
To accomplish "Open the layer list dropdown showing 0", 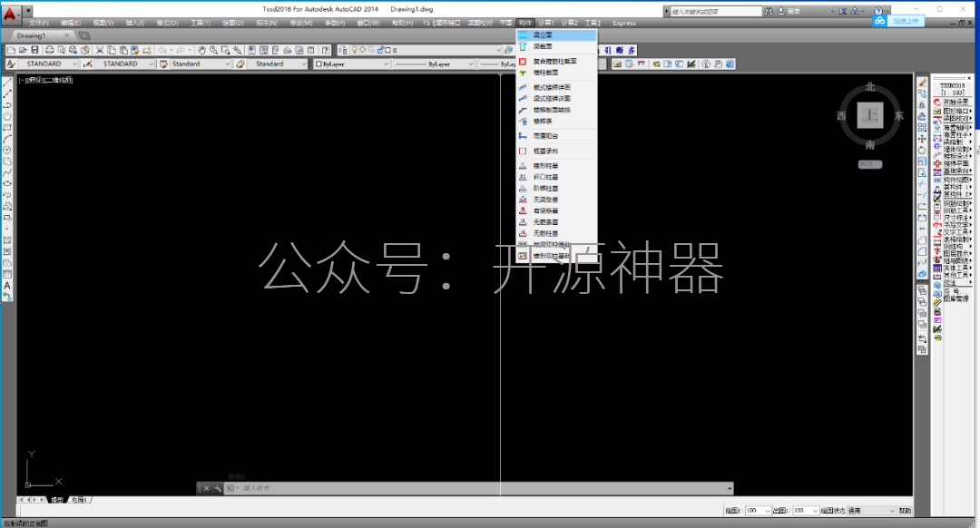I will (x=425, y=50).
